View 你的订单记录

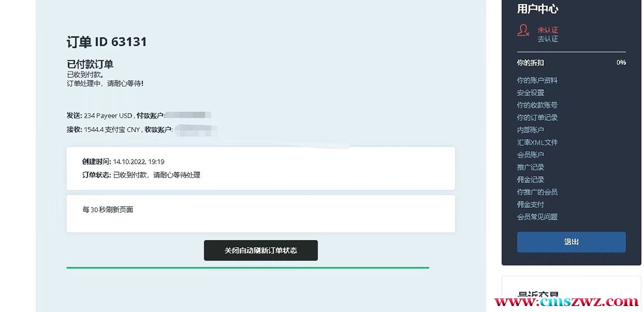click(x=537, y=118)
